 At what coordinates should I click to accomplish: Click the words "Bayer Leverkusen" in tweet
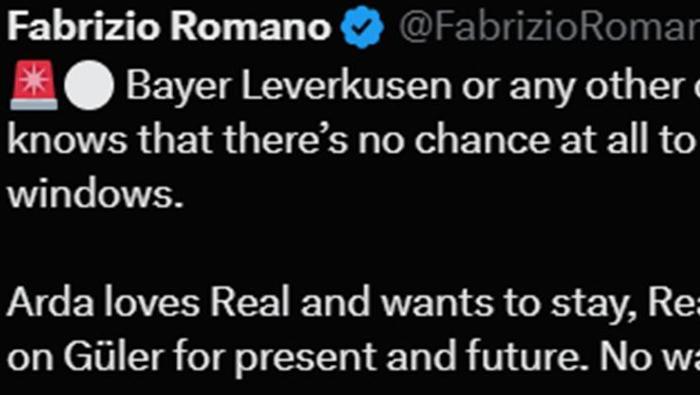click(289, 86)
